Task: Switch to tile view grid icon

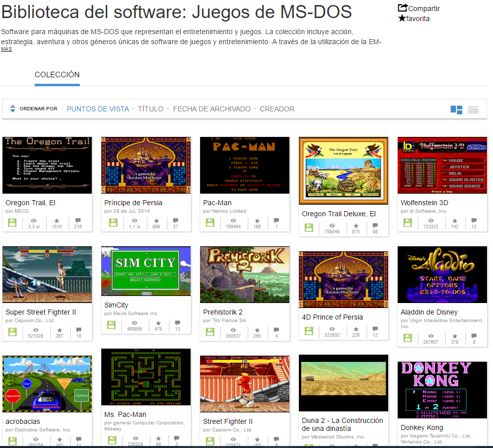Action: pos(456,108)
